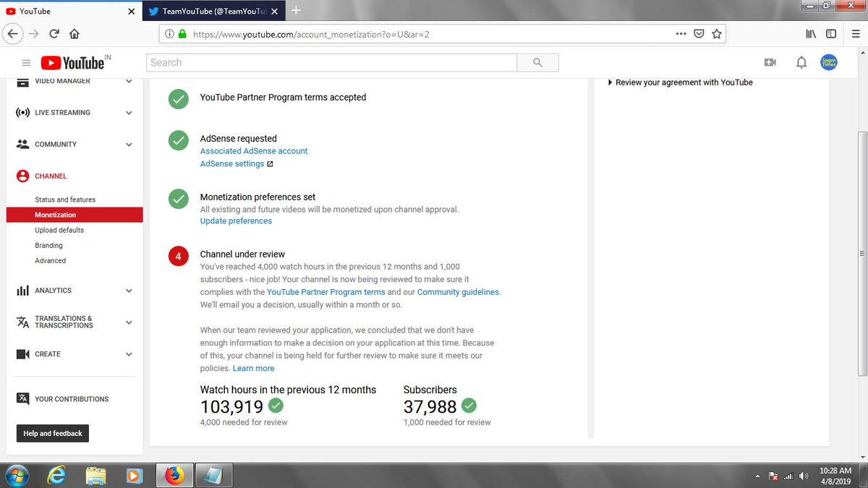The height and width of the screenshot is (488, 868).
Task: Open Upload defaults
Action: [59, 230]
